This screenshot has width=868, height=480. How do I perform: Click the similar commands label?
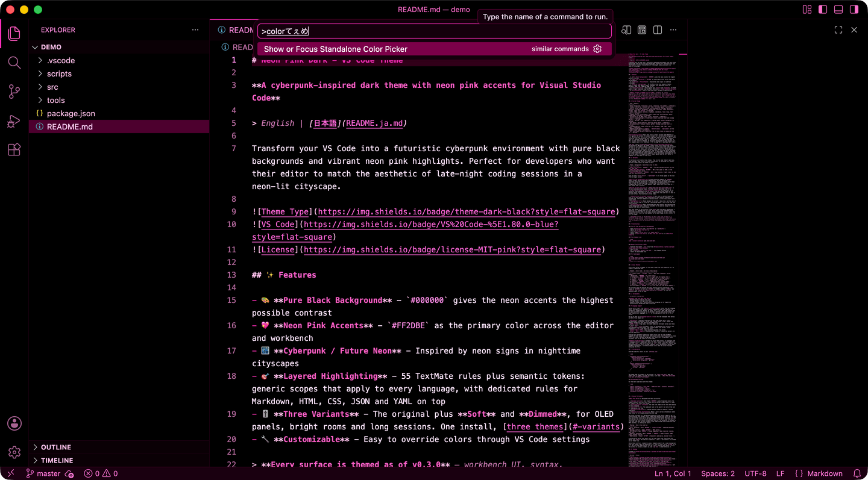tap(560, 49)
